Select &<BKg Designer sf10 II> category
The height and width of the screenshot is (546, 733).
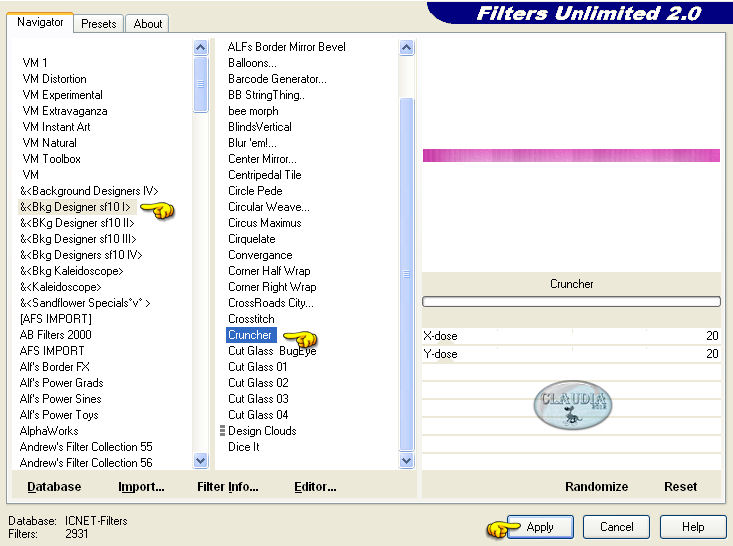pos(77,223)
